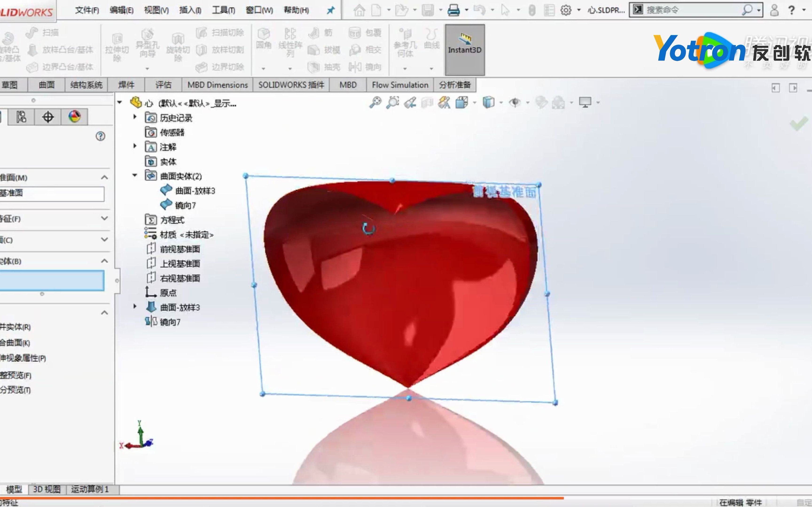The height and width of the screenshot is (507, 812).
Task: Select the 前视基准面 tree item
Action: pos(180,249)
